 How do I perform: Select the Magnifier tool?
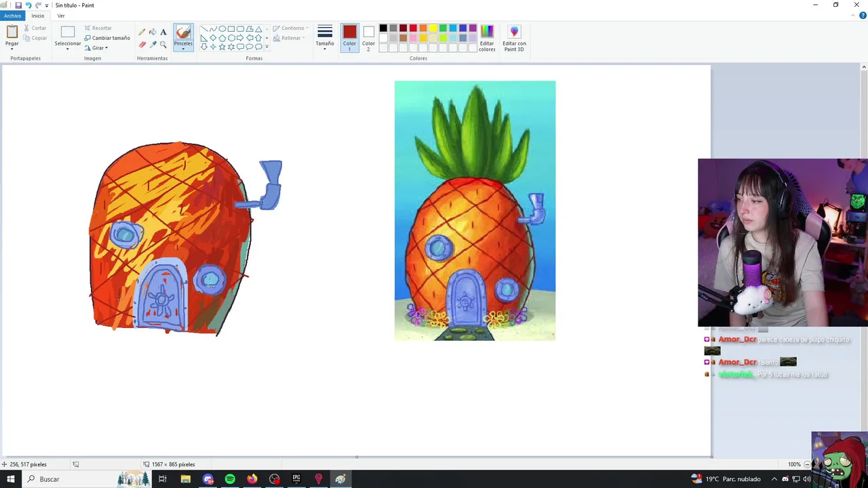pyautogui.click(x=163, y=44)
